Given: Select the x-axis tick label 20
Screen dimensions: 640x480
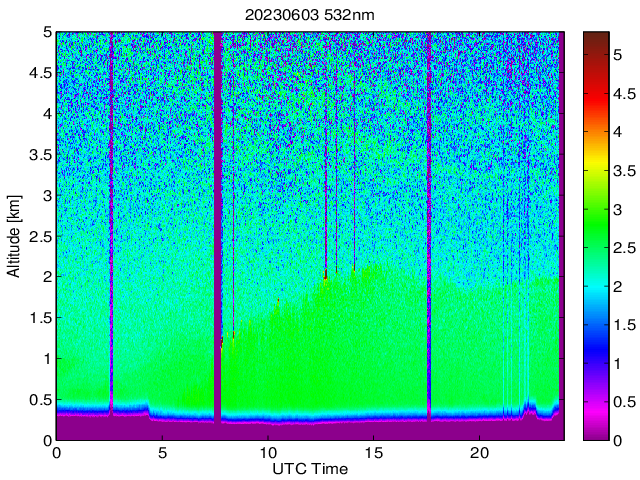Looking at the screenshot, I should pyautogui.click(x=479, y=452).
